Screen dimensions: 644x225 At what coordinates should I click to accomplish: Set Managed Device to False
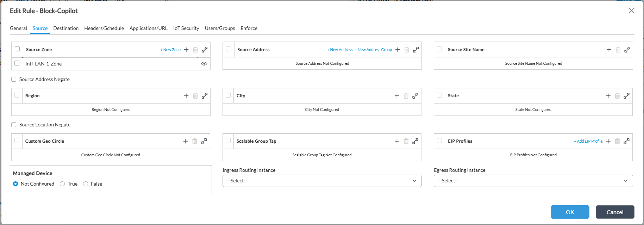click(x=86, y=184)
